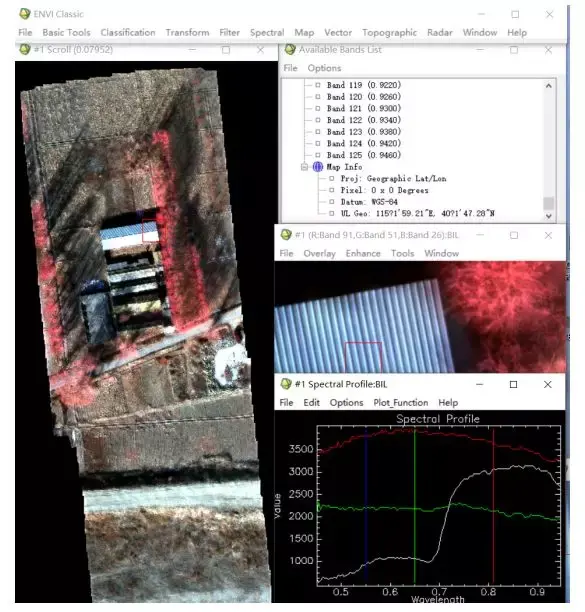Image resolution: width=585 pixels, height=612 pixels.
Task: Open the Spectral menu
Action: tap(267, 32)
